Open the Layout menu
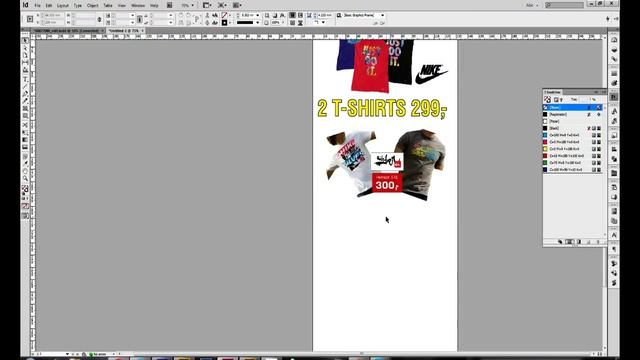The width and height of the screenshot is (640, 360). [62, 5]
